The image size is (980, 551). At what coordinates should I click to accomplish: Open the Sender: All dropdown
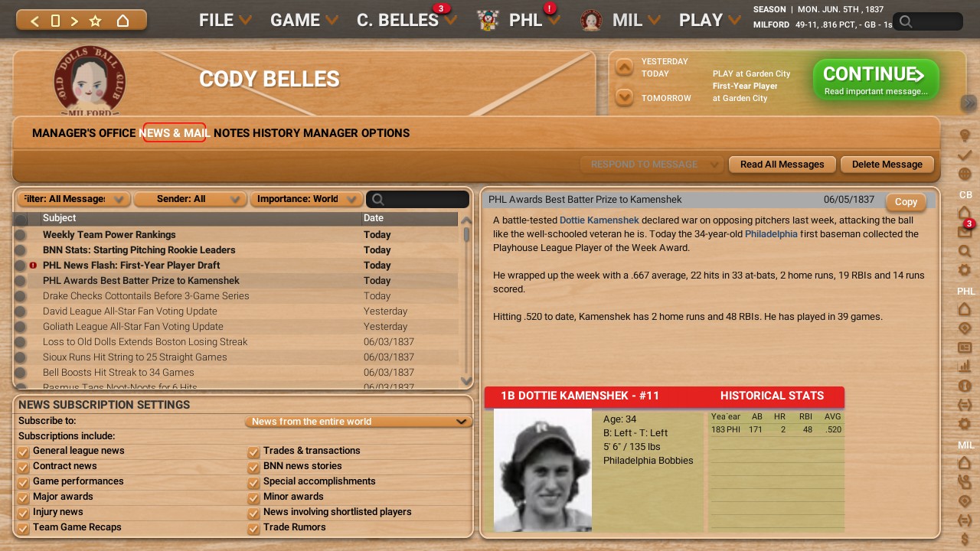(190, 199)
